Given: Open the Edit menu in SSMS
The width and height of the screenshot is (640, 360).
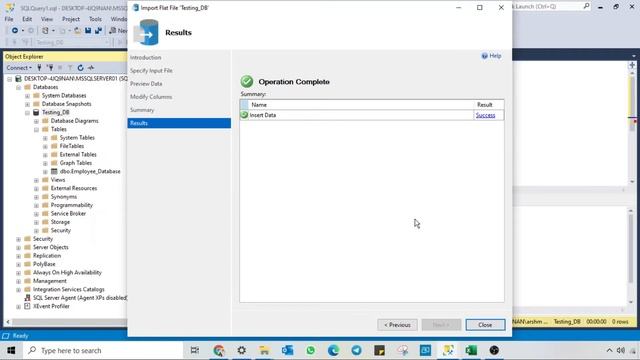Looking at the screenshot, I should pos(27,19).
